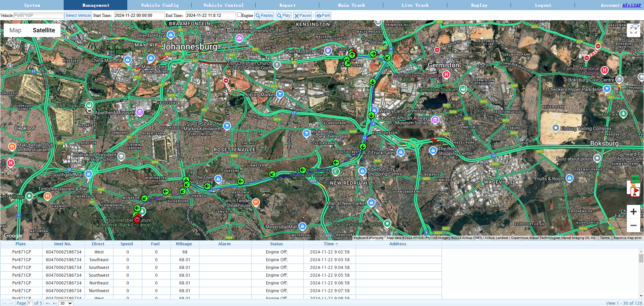The image size is (644, 306).
Task: Sort table by Speed column
Action: coord(127,244)
